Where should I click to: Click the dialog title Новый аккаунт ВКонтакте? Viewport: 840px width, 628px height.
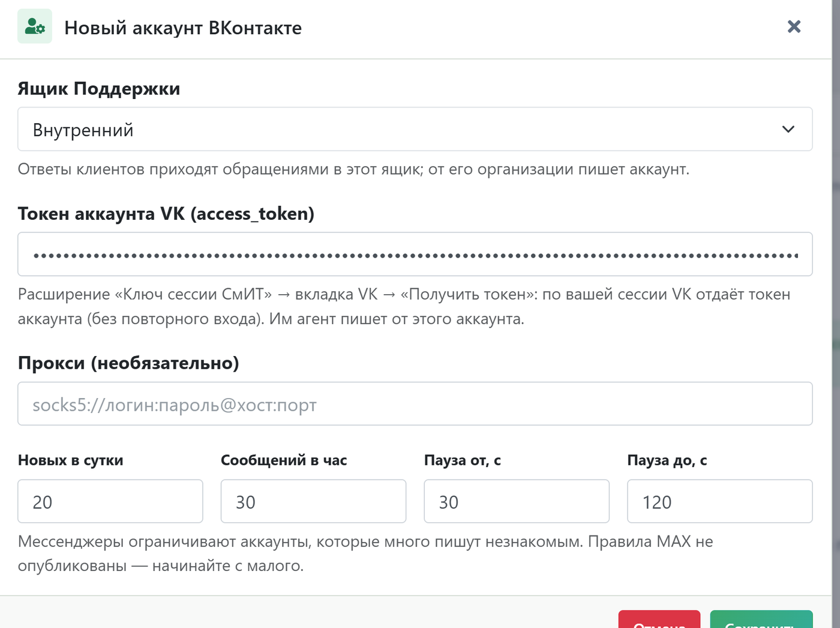click(183, 28)
